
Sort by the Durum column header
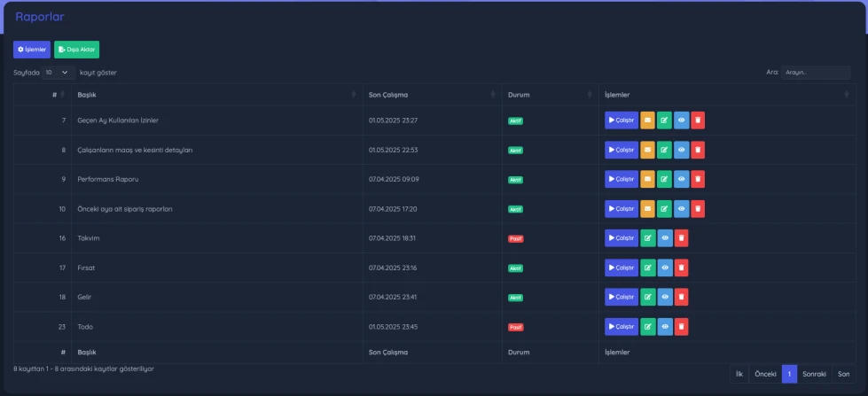click(x=551, y=95)
